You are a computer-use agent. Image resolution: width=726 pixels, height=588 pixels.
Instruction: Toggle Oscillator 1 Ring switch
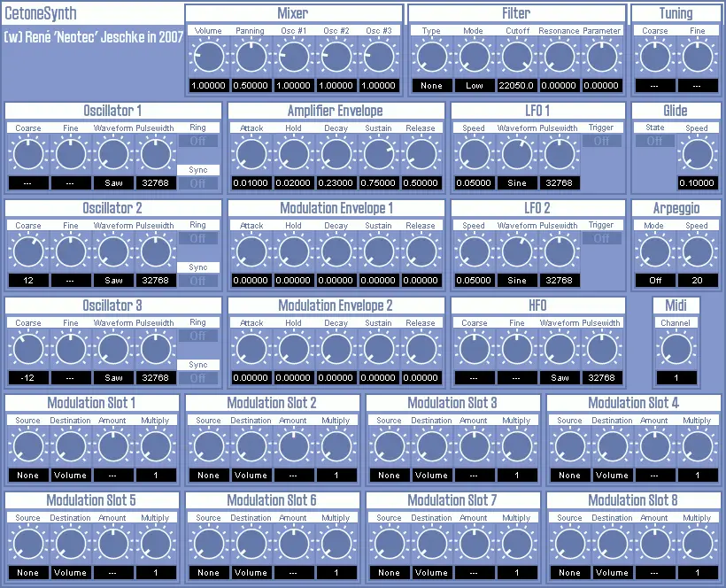click(x=198, y=141)
